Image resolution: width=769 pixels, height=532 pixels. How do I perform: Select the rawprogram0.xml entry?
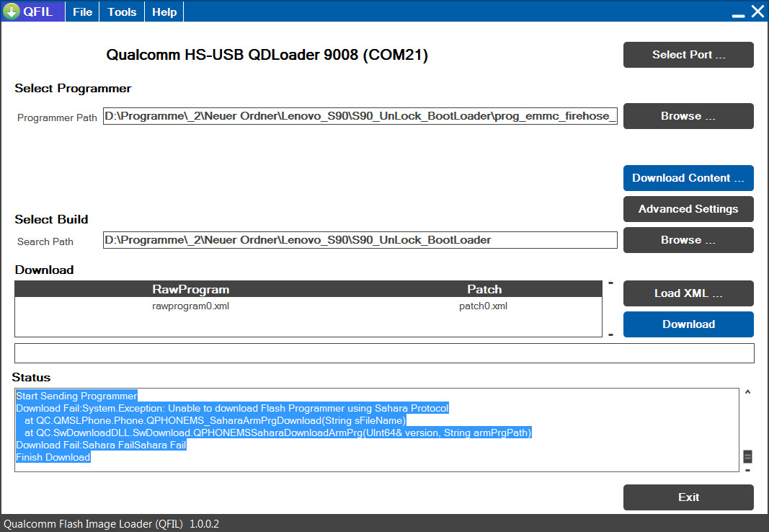[x=190, y=306]
